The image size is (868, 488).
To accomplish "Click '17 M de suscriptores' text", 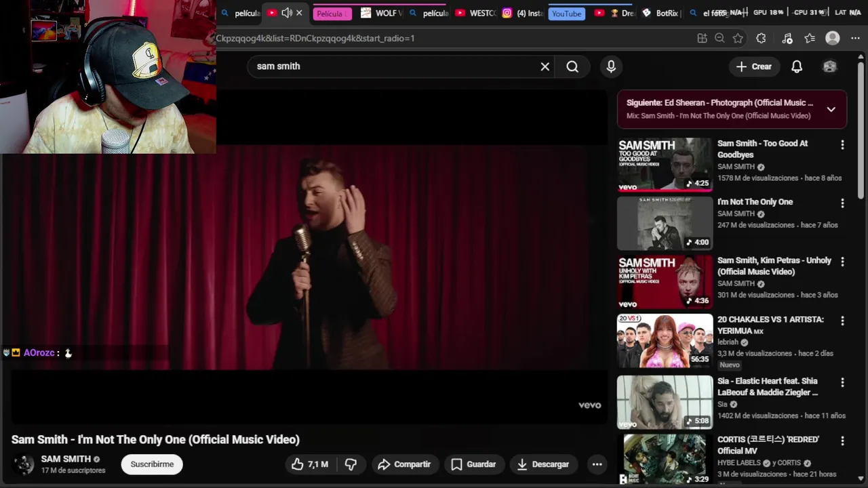I will click(x=73, y=470).
